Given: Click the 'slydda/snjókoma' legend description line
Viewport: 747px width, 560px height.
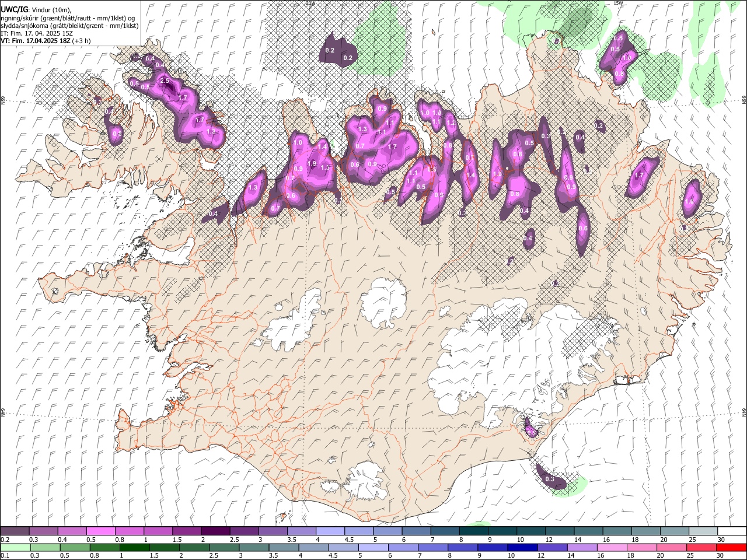Looking at the screenshot, I should (69, 26).
